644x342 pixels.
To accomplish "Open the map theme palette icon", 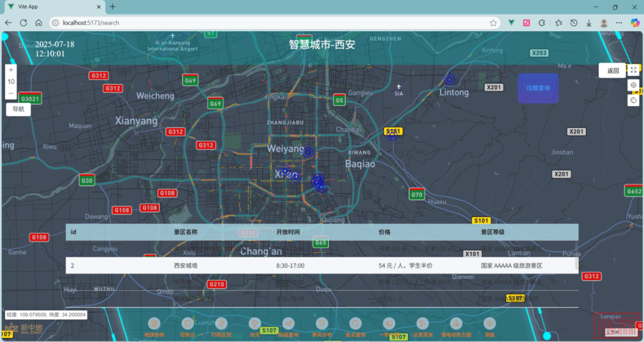I will click(633, 100).
